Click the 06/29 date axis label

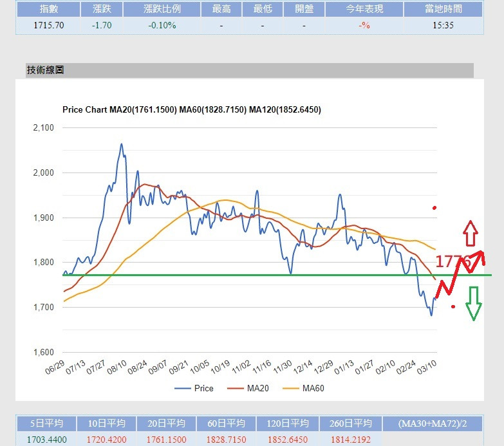pyautogui.click(x=55, y=367)
